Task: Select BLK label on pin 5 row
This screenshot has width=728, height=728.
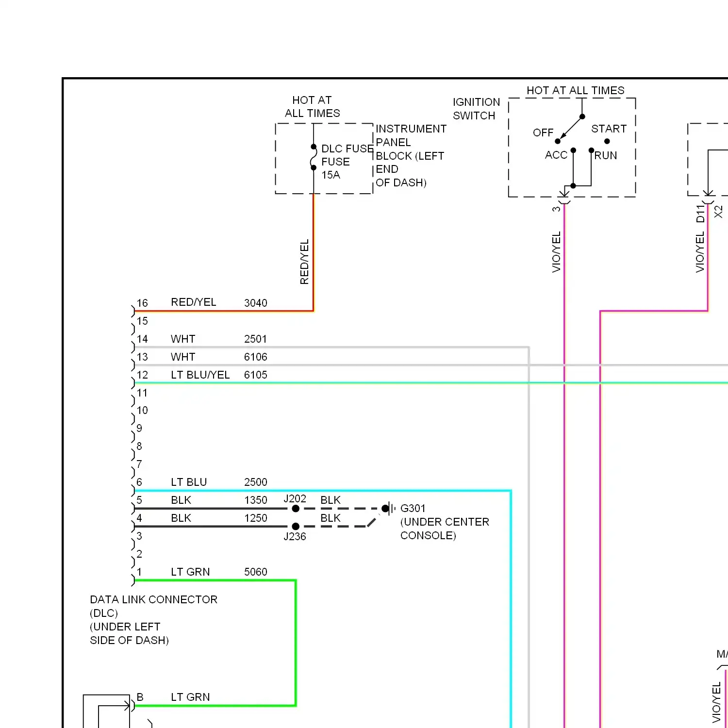Action: coord(181,500)
